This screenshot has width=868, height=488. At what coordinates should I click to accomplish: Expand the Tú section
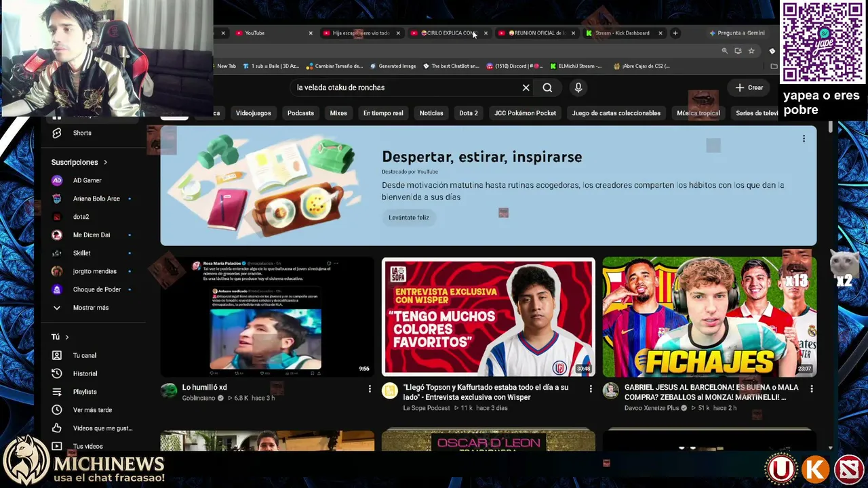click(x=60, y=337)
